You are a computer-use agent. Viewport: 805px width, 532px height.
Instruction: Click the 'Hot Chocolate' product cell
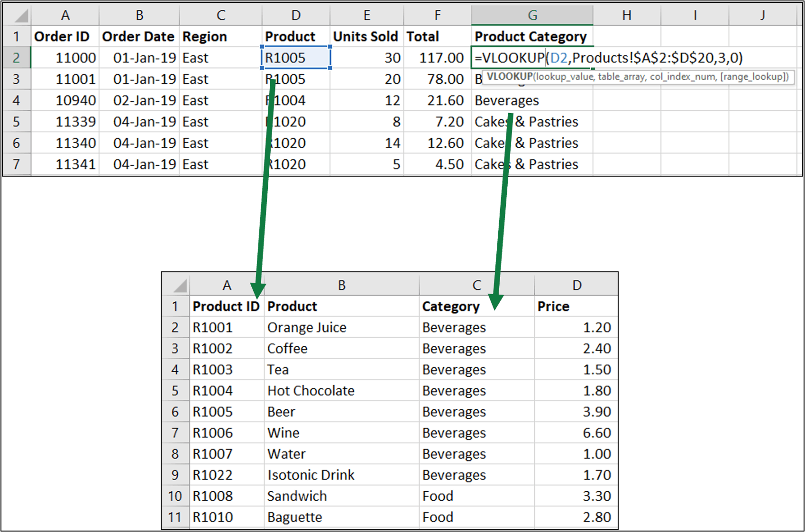(x=341, y=391)
